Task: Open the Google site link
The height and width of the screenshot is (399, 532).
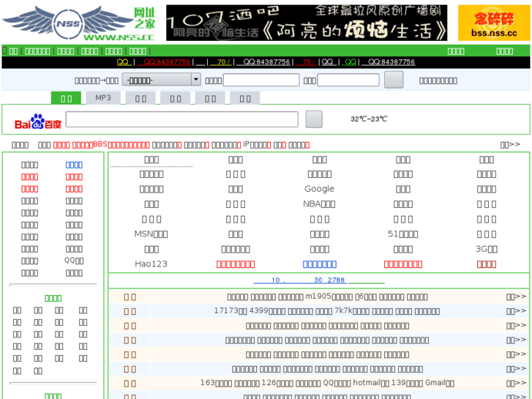Action: click(319, 189)
